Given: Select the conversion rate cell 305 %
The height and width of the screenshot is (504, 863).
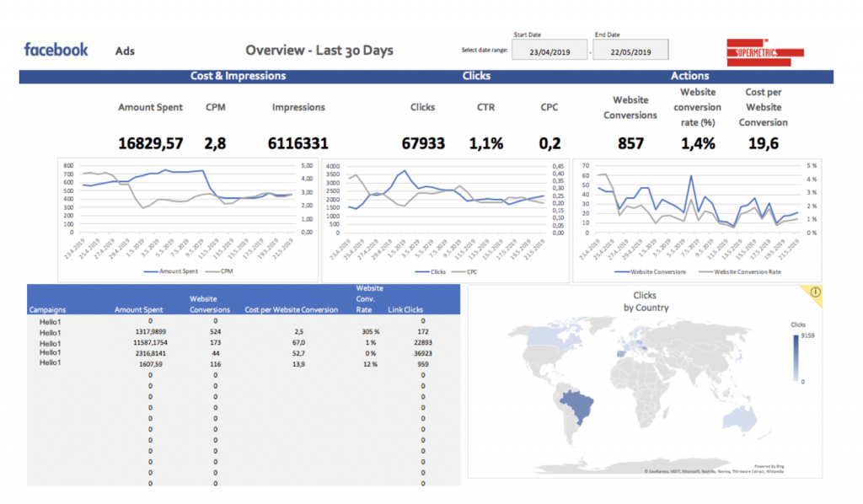Looking at the screenshot, I should point(371,332).
